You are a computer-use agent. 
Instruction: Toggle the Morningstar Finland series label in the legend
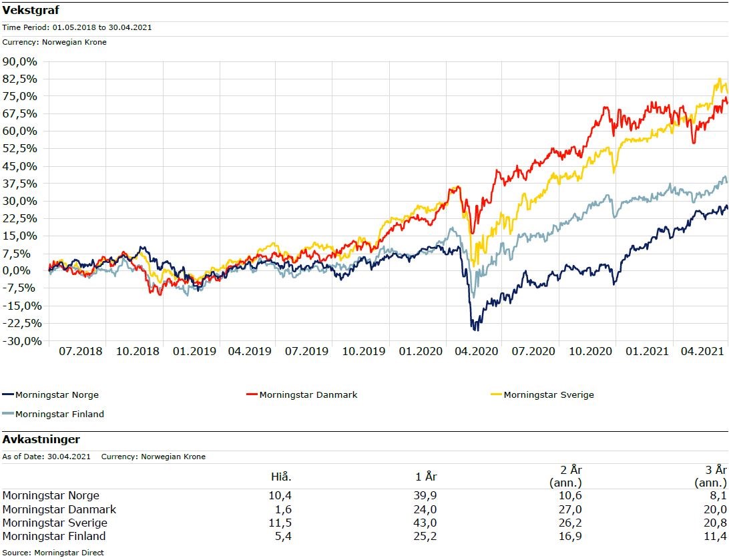click(x=59, y=414)
